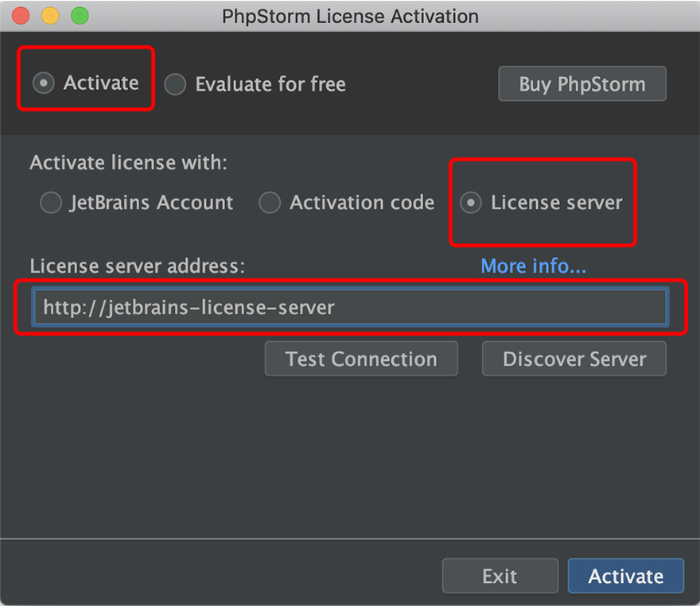Click the blue Activate button
700x606 pixels.
point(626,576)
